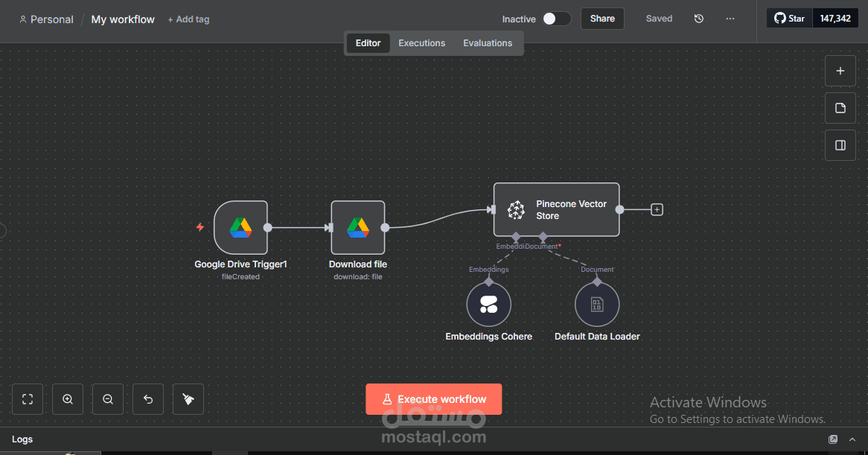Switch to the Editor tab
868x455 pixels.
point(368,43)
